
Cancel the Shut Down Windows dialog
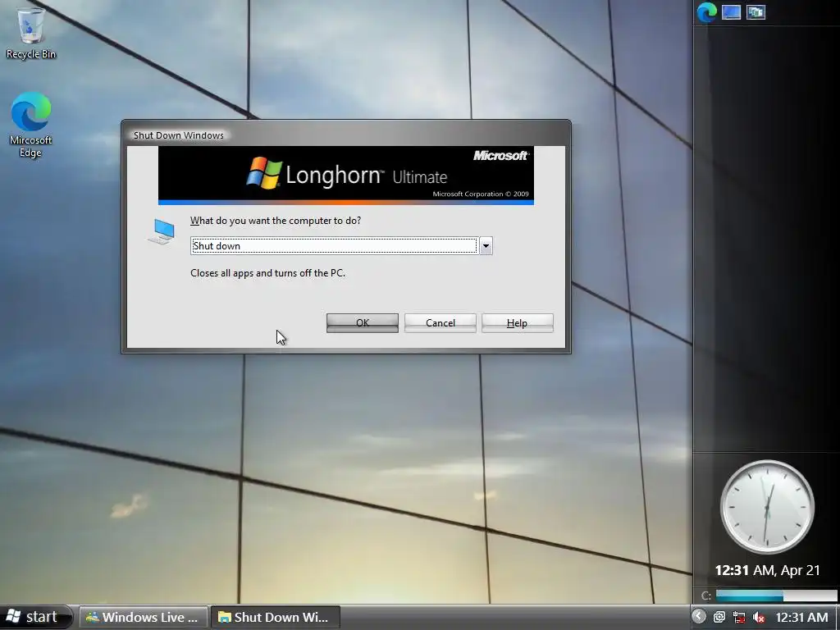(441, 323)
